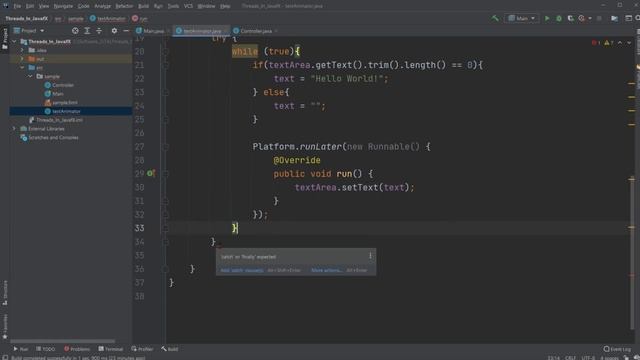Select opened file using the target locate icon

point(75,31)
